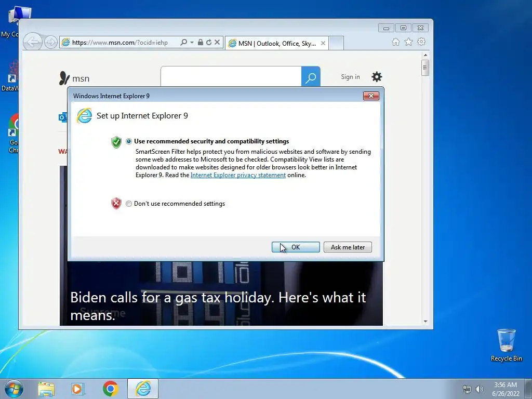This screenshot has width=532, height=399.
Task: Click the network tray icon
Action: tap(467, 390)
